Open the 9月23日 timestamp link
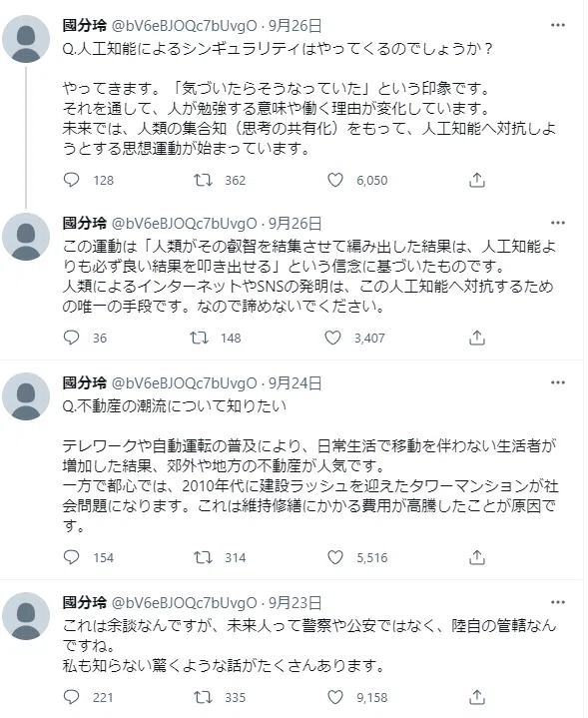This screenshot has width=588, height=718. 294,603
